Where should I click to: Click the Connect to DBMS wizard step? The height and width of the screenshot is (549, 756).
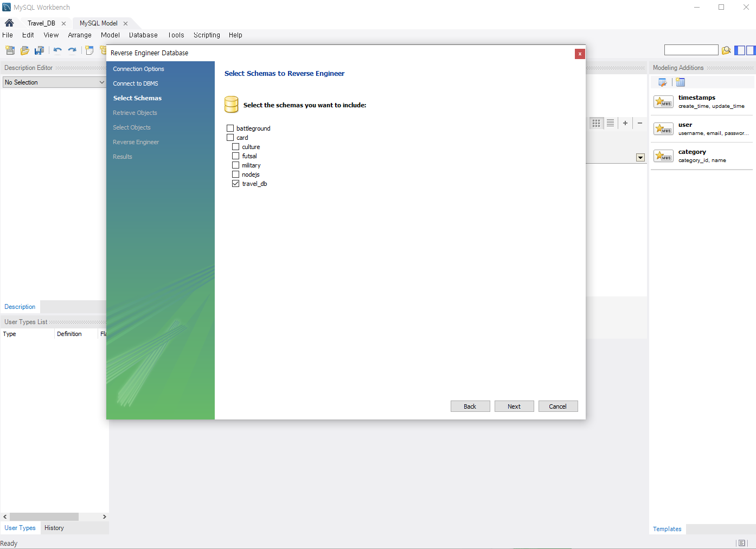coord(136,83)
